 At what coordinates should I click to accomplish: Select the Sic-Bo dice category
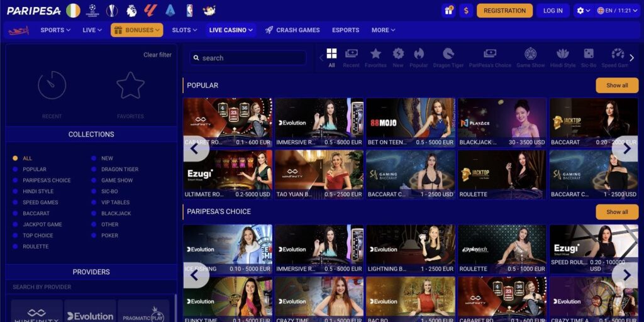tap(589, 58)
